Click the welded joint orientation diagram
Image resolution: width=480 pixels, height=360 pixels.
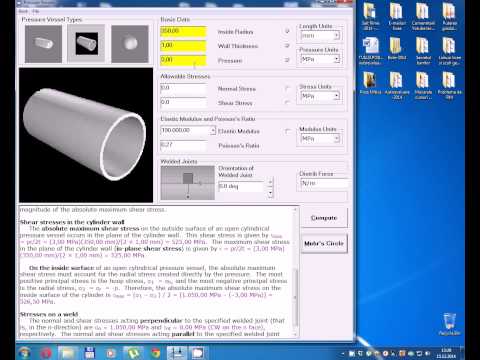point(188,183)
